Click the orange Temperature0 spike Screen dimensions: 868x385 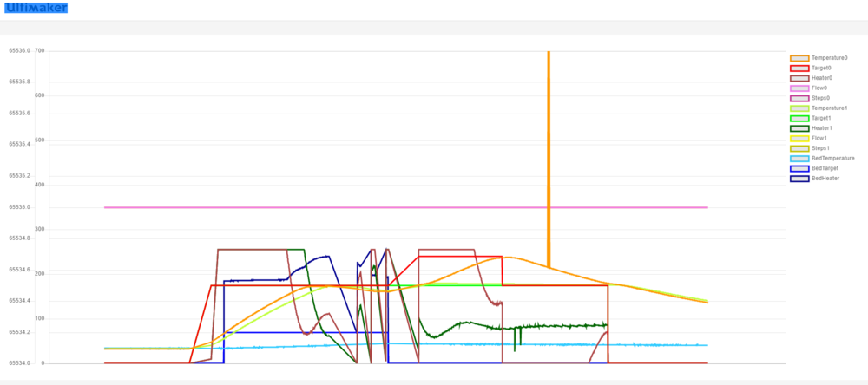pos(549,155)
